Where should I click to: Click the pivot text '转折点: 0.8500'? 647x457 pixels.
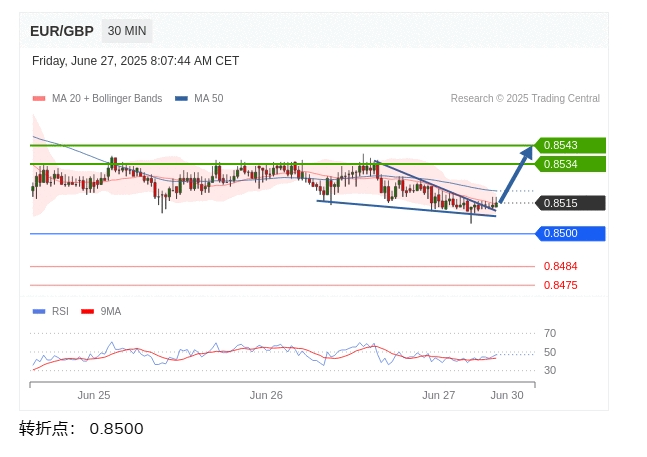click(x=81, y=429)
